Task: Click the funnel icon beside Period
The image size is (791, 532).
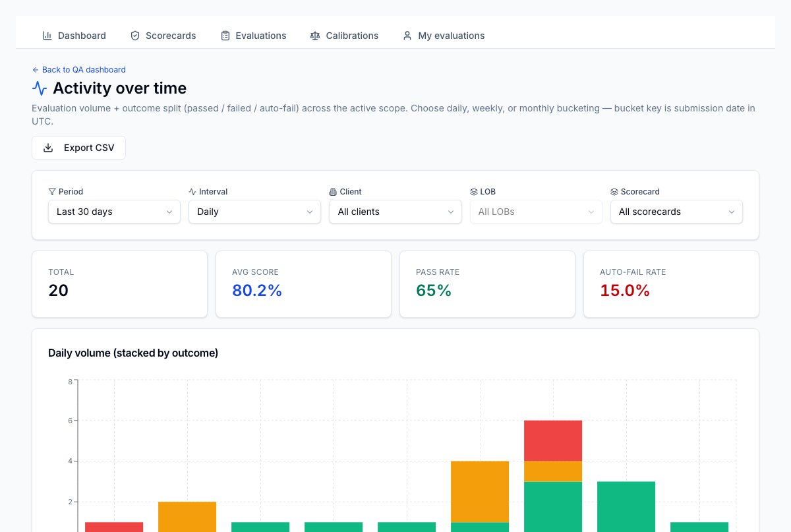Action: tap(52, 192)
